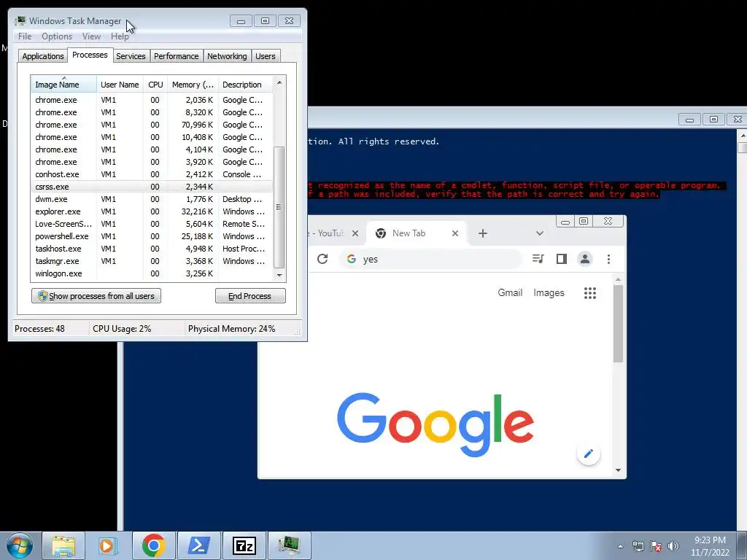Sort by Image Name column header
Image resolution: width=747 pixels, height=560 pixels.
click(64, 85)
